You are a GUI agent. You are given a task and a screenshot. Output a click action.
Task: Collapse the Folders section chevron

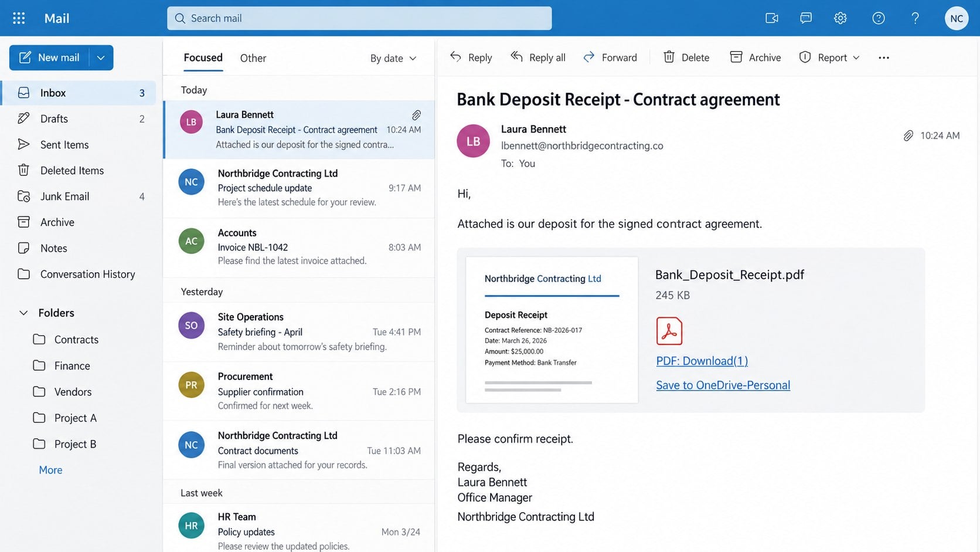click(x=23, y=313)
